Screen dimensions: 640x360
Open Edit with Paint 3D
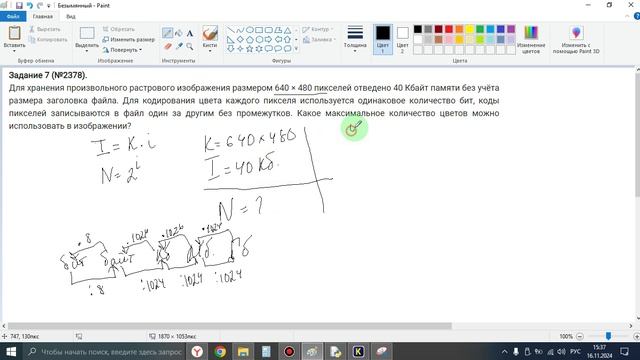click(x=576, y=40)
